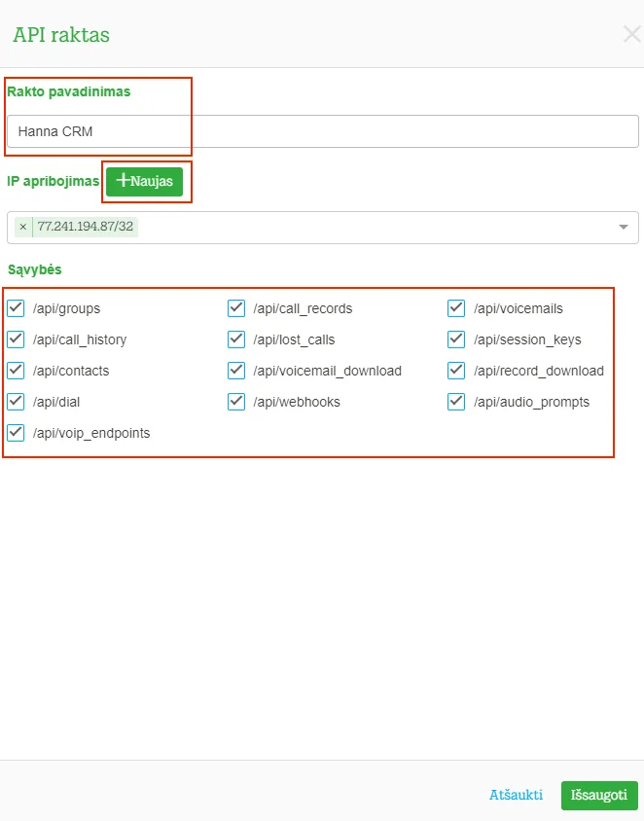Screen dimensions: 644x821
Task: Cancel with the Atšaukti link
Action: pyautogui.click(x=516, y=795)
